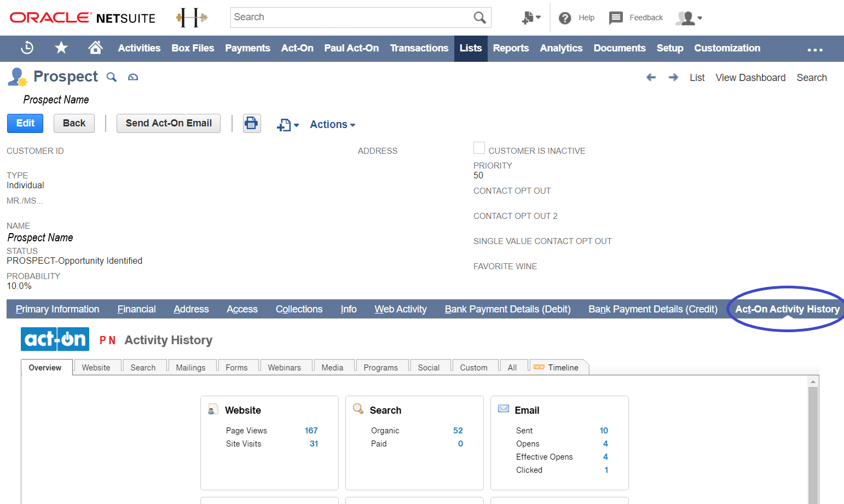Go to previous record with left arrow
This screenshot has width=844, height=504.
(651, 78)
